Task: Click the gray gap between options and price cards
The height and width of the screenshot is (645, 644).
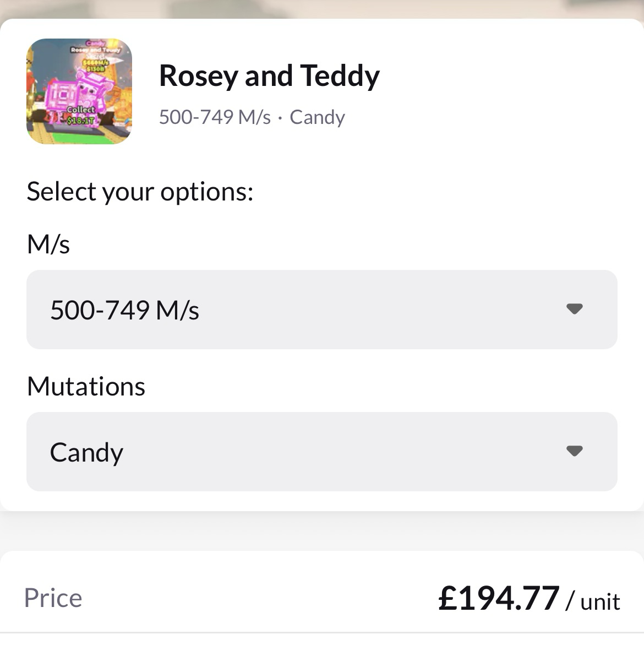Action: 322,531
